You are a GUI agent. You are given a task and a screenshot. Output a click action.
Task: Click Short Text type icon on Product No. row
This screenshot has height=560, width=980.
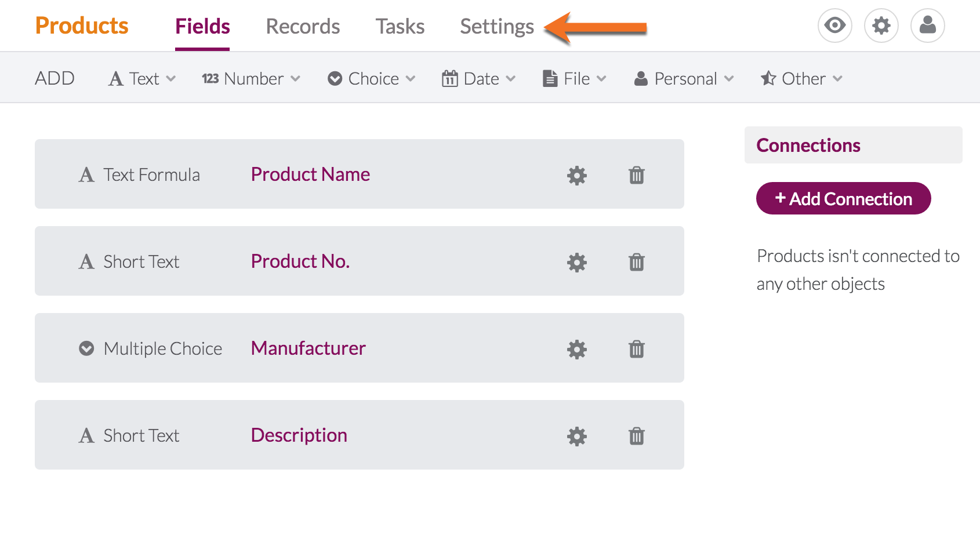86,261
